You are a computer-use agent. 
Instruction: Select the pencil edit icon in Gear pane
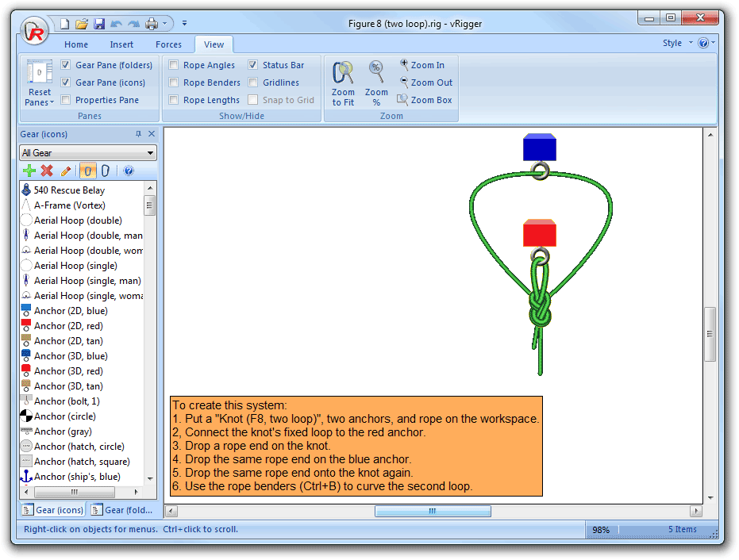[x=67, y=171]
